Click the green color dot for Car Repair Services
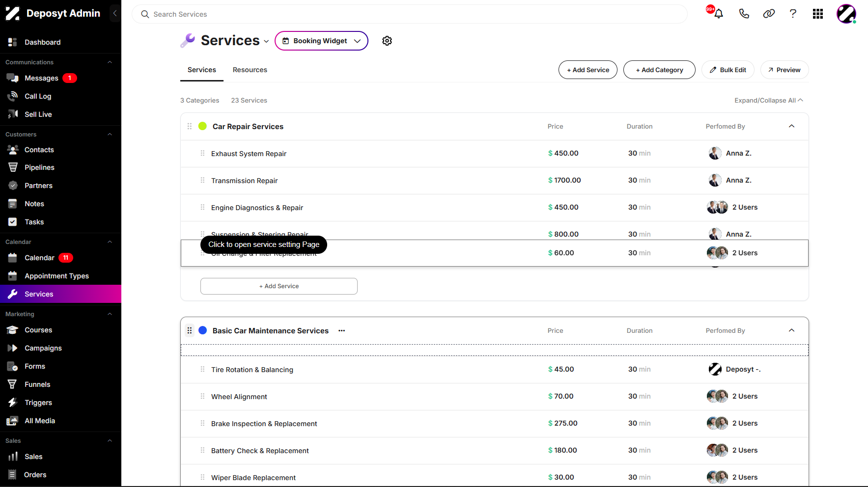This screenshot has width=868, height=487. click(x=202, y=126)
